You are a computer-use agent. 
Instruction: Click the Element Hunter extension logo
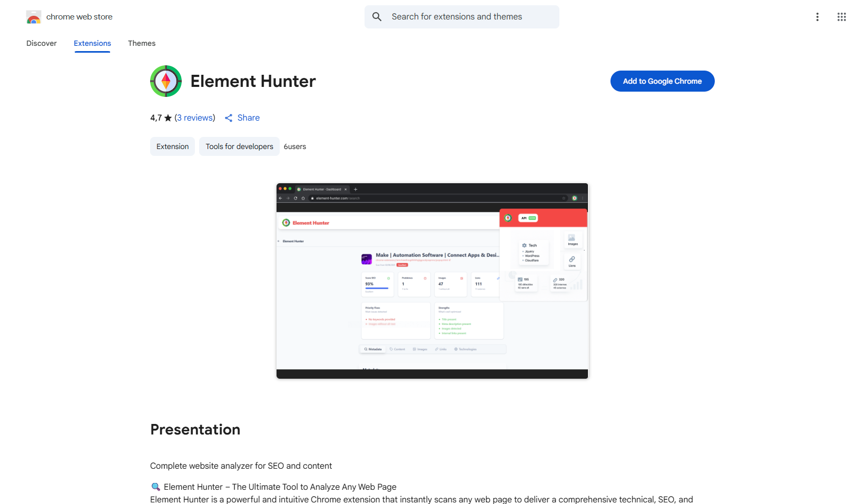point(166,81)
